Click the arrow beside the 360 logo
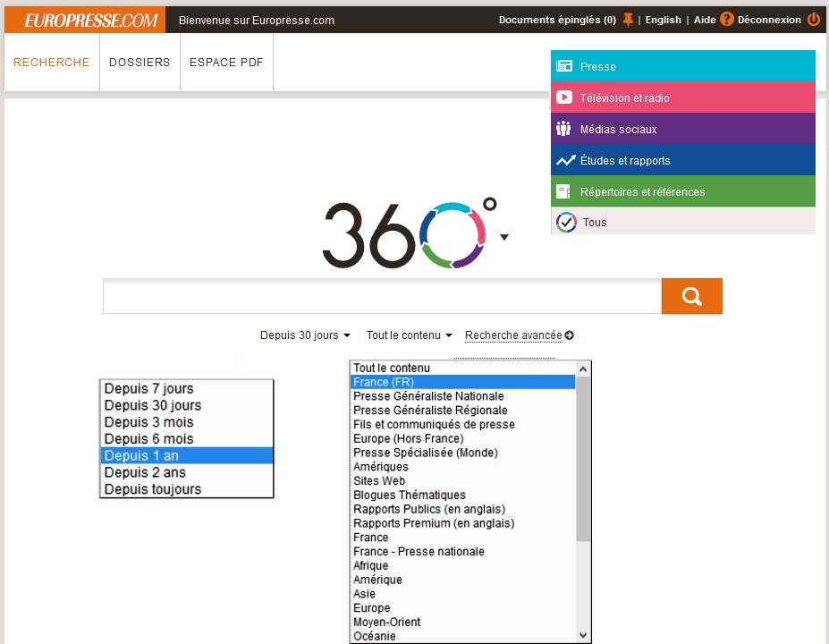This screenshot has width=829, height=644. point(504,238)
